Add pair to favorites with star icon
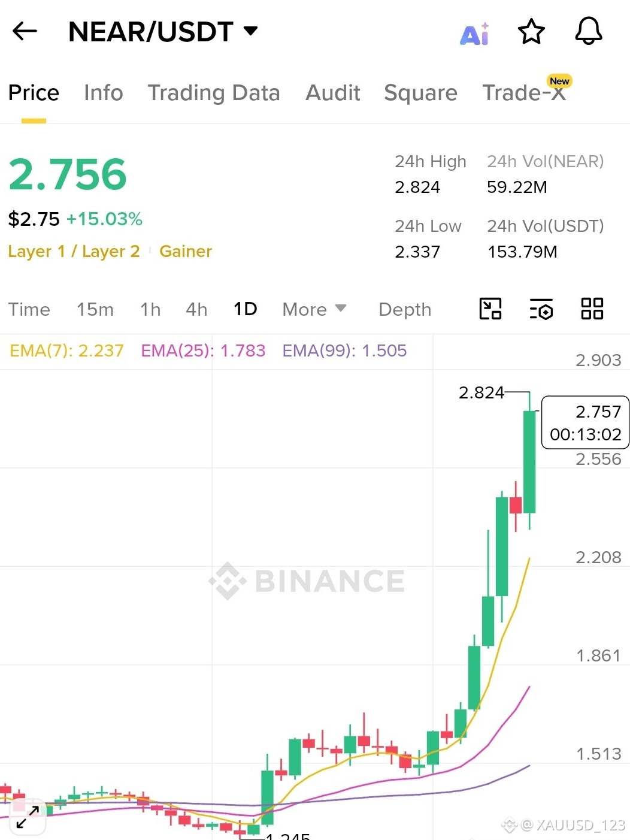This screenshot has width=630, height=840. [531, 32]
